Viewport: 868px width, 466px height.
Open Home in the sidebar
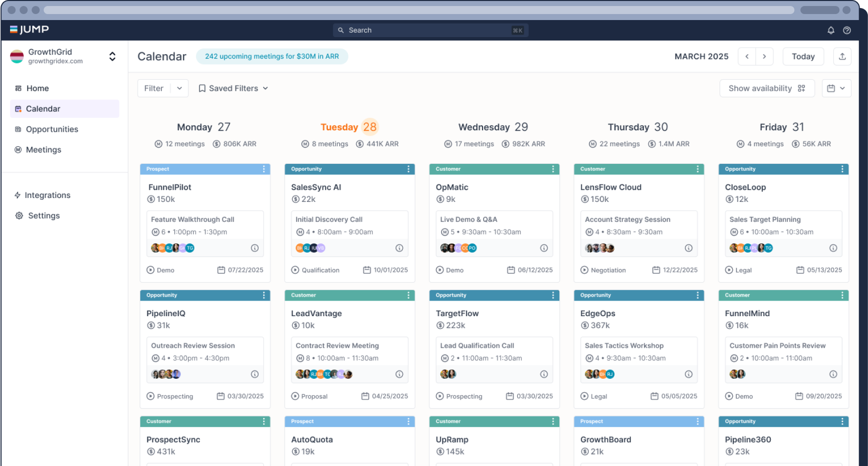(65, 88)
